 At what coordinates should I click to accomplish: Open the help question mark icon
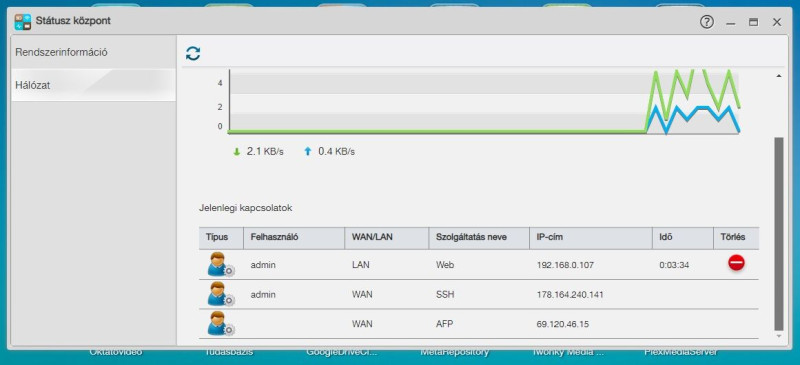[707, 22]
